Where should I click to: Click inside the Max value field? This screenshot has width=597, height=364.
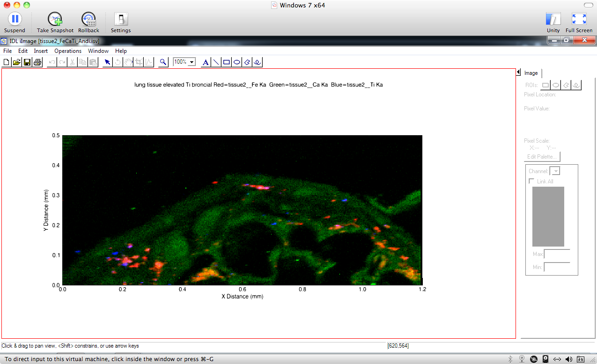point(557,254)
